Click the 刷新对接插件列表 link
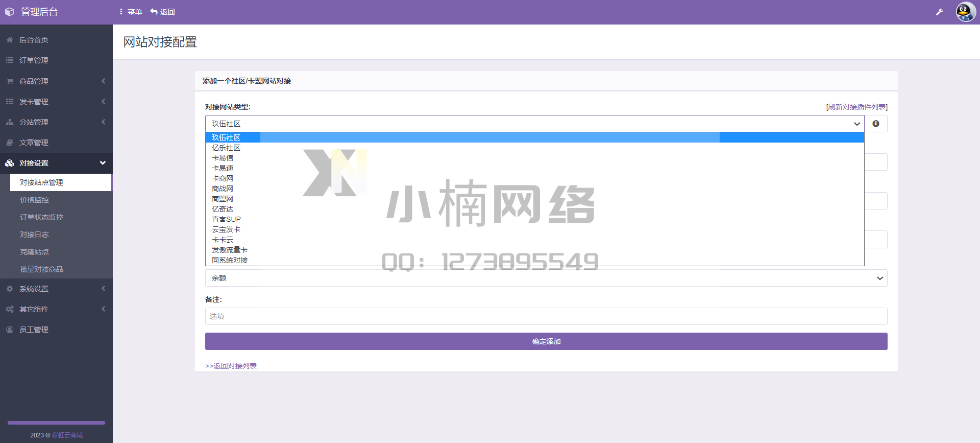This screenshot has width=980, height=443. [856, 107]
